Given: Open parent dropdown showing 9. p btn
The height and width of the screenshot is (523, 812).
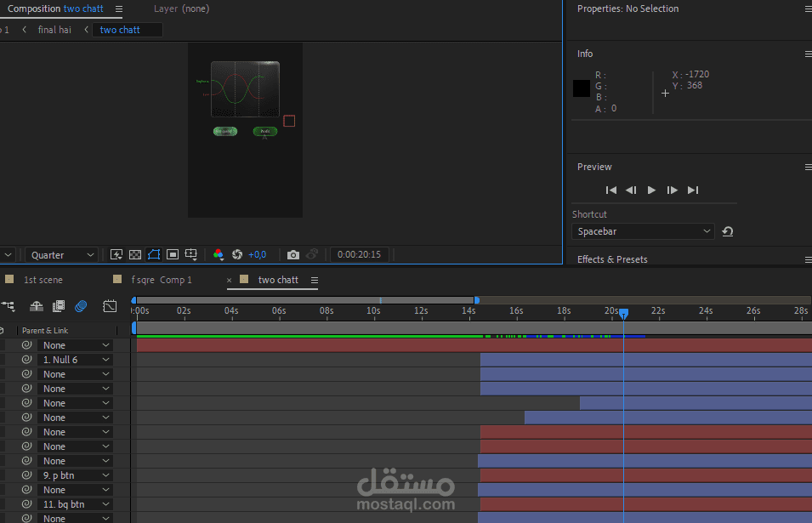Looking at the screenshot, I should (x=76, y=475).
